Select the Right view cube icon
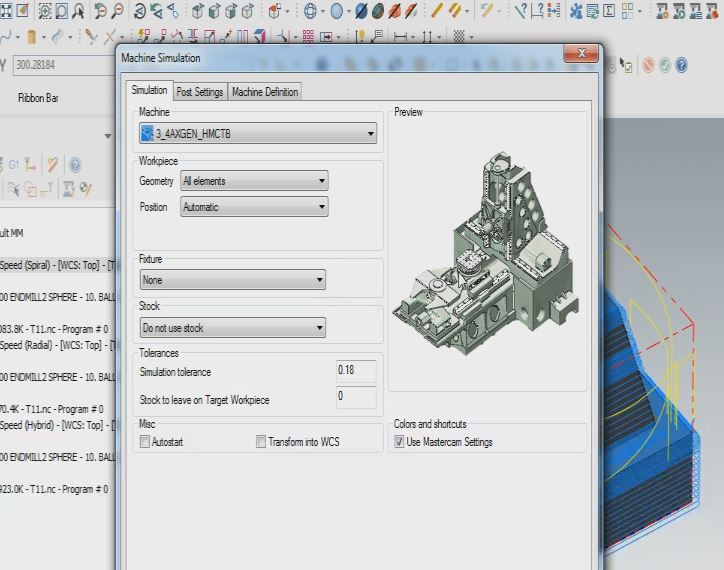 231,11
